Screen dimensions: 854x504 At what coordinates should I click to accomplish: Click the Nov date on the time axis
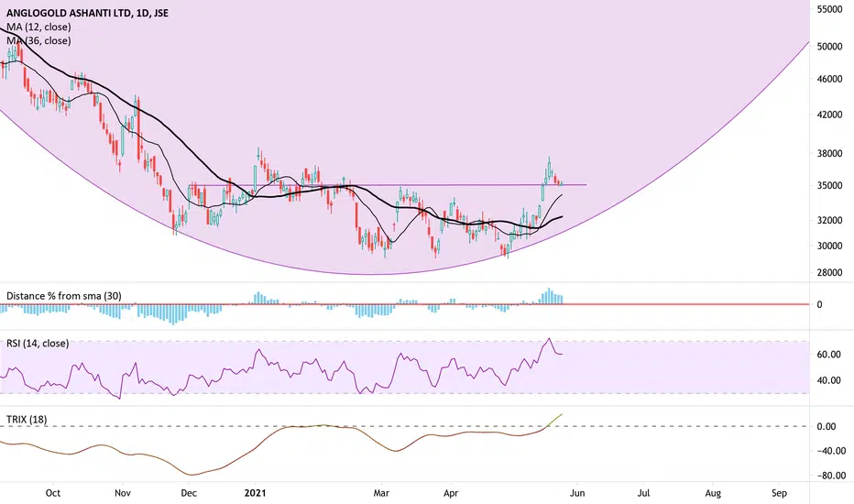click(x=123, y=493)
